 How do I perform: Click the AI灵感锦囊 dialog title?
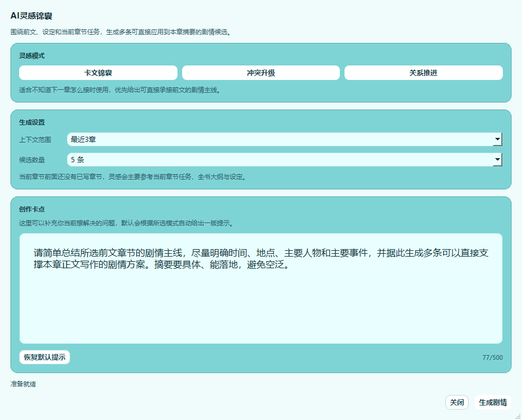pos(31,16)
